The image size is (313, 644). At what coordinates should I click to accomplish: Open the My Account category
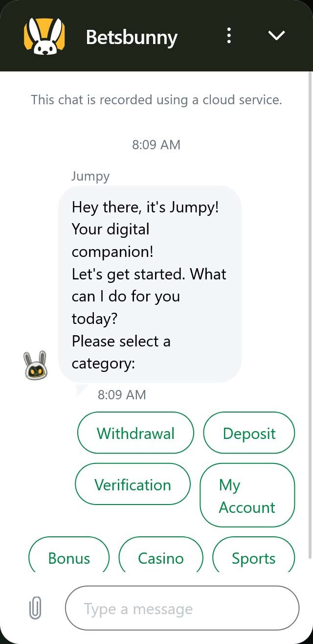point(247,495)
